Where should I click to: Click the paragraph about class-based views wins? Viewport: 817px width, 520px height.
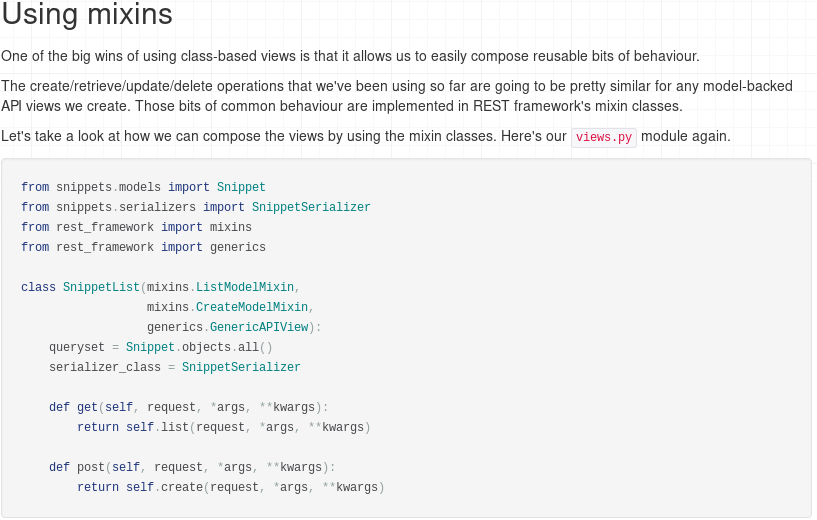(x=350, y=57)
